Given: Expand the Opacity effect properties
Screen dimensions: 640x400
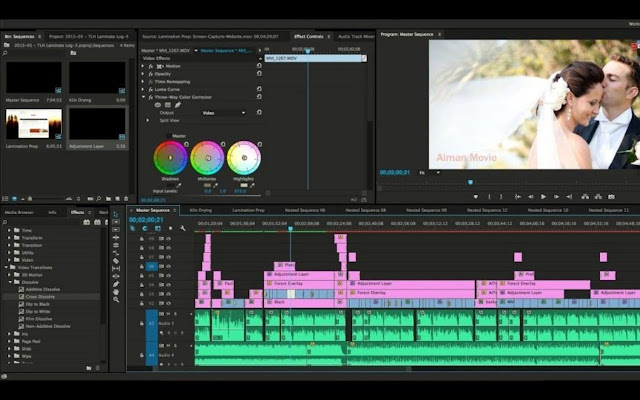Looking at the screenshot, I should coord(143,74).
